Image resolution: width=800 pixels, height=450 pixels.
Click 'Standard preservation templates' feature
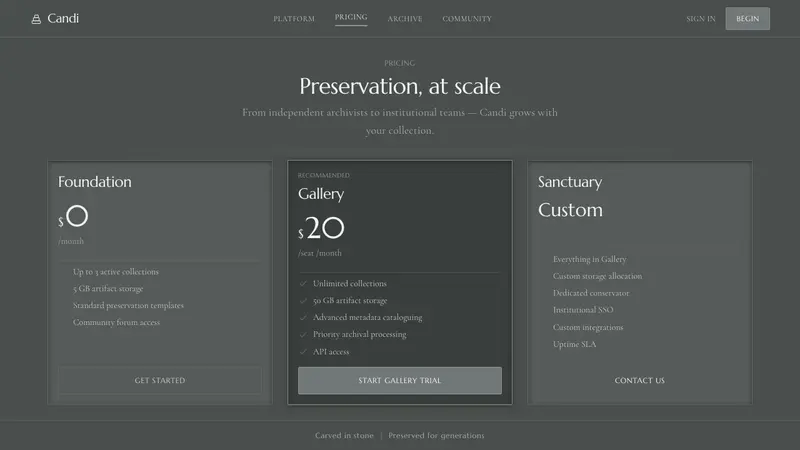point(128,305)
